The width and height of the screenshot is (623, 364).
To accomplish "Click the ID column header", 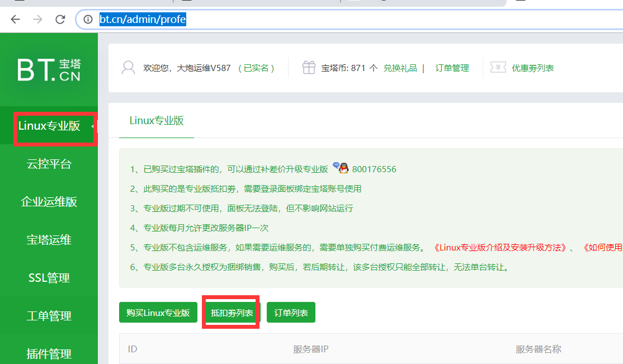I will (x=133, y=349).
